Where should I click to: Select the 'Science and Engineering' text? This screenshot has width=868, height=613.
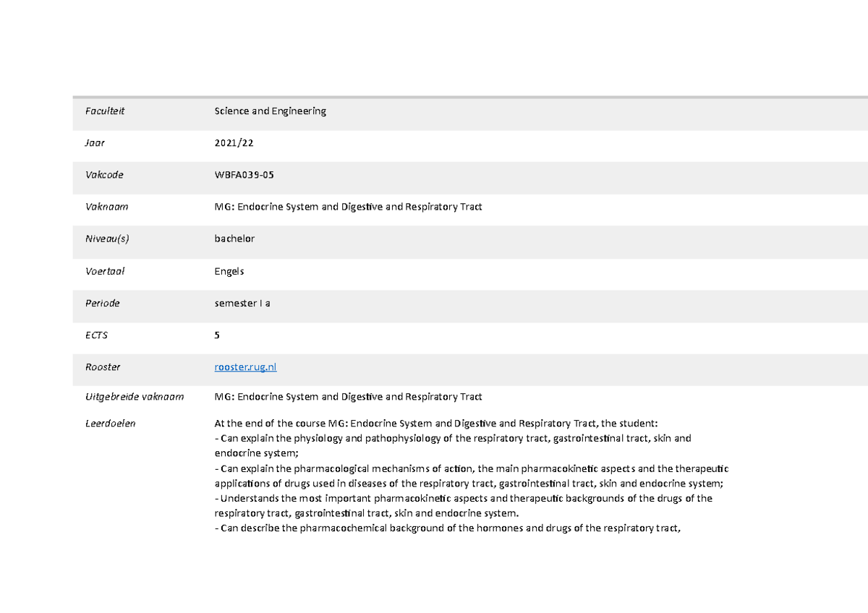[x=270, y=111]
